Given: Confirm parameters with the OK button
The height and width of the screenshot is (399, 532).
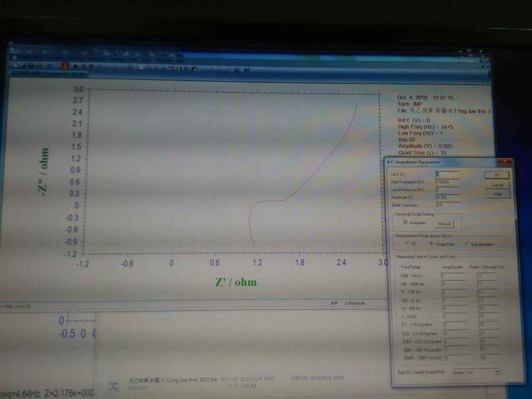Looking at the screenshot, I should tap(497, 175).
